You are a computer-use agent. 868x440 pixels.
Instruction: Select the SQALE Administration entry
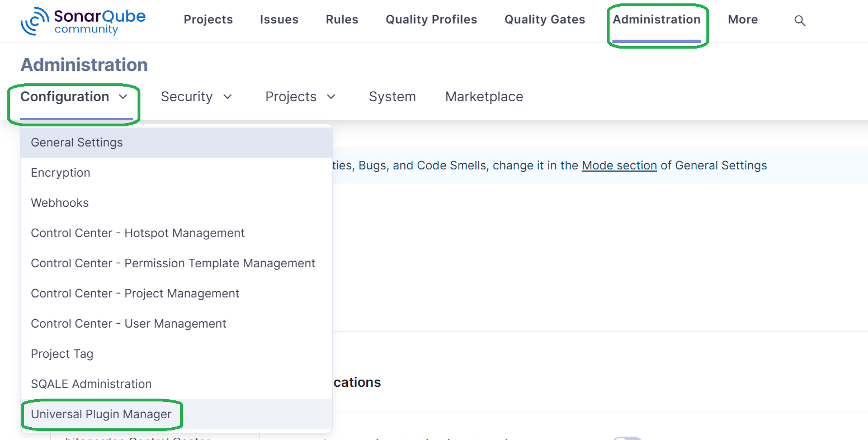[91, 384]
